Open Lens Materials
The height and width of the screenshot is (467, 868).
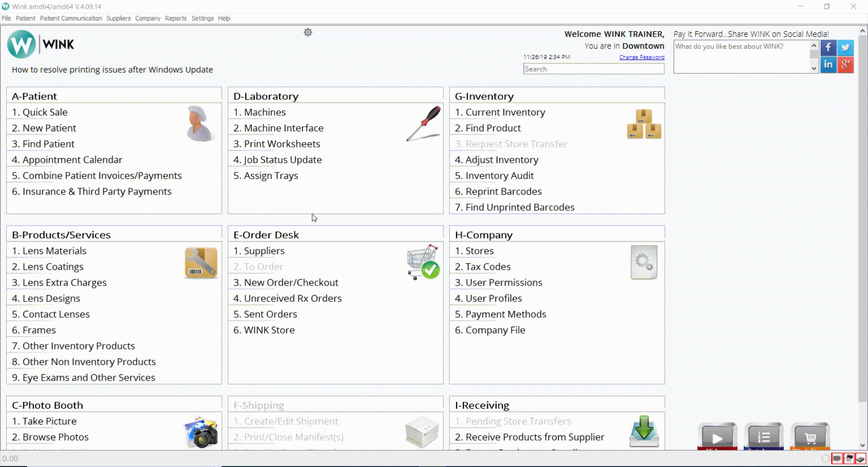click(49, 251)
